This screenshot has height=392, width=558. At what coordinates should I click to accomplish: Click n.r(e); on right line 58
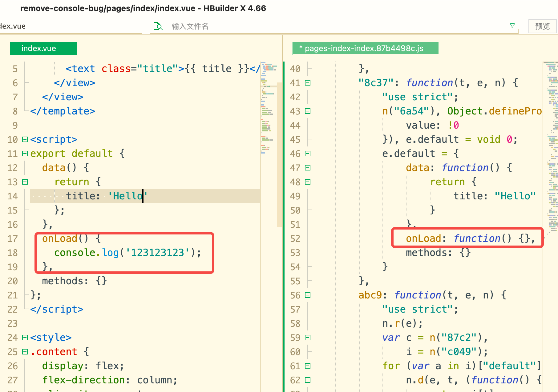click(x=402, y=323)
